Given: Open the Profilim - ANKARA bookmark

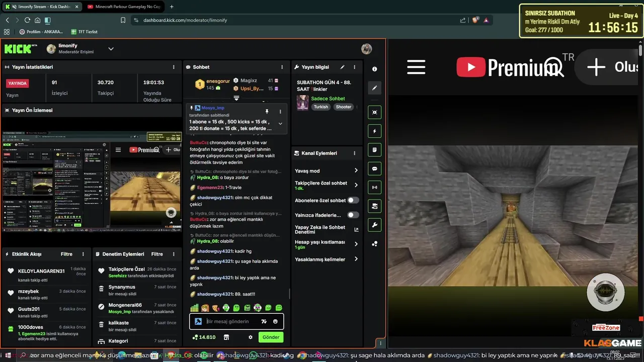Looking at the screenshot, I should [41, 32].
